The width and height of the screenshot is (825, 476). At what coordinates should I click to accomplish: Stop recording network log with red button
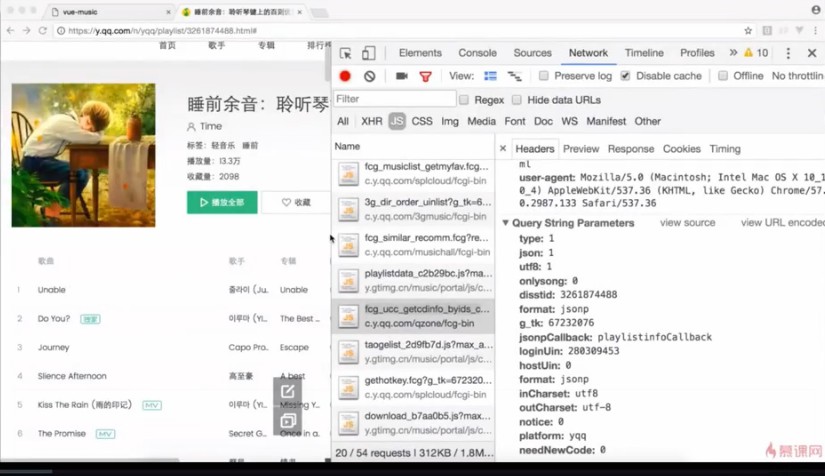(345, 76)
